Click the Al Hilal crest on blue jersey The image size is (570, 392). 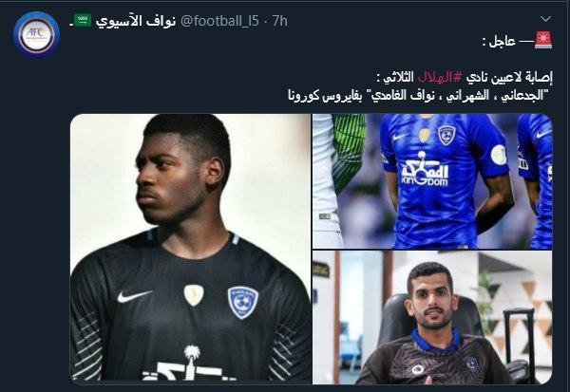tap(446, 135)
